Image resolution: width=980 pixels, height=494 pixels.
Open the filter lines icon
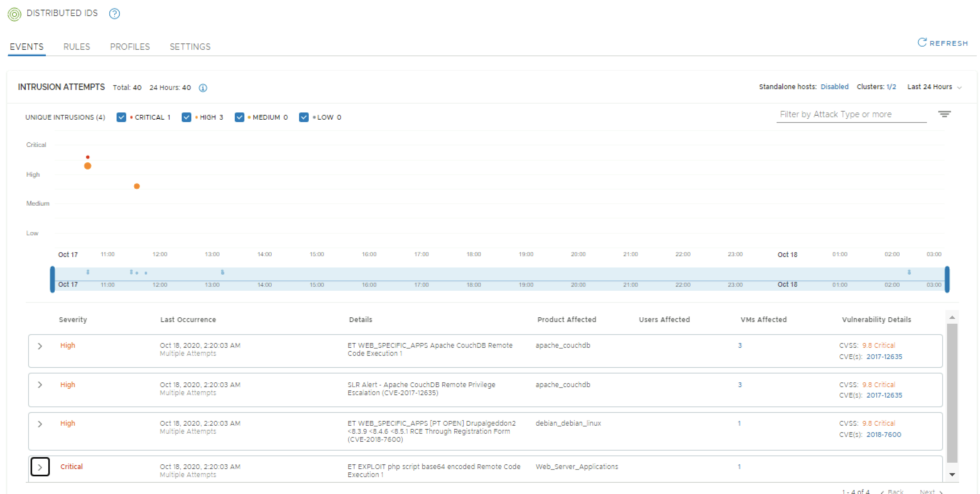click(944, 114)
